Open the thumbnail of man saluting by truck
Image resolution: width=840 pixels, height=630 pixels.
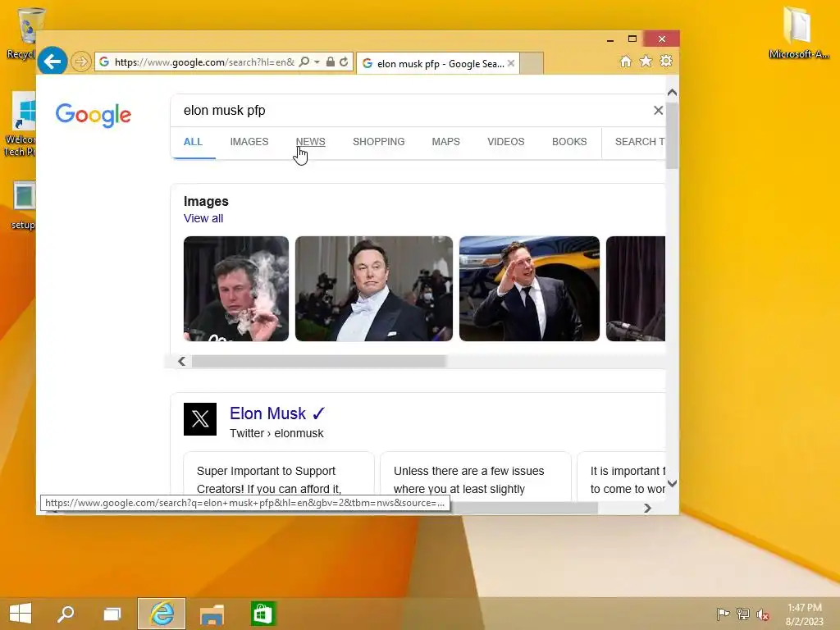[x=529, y=289]
